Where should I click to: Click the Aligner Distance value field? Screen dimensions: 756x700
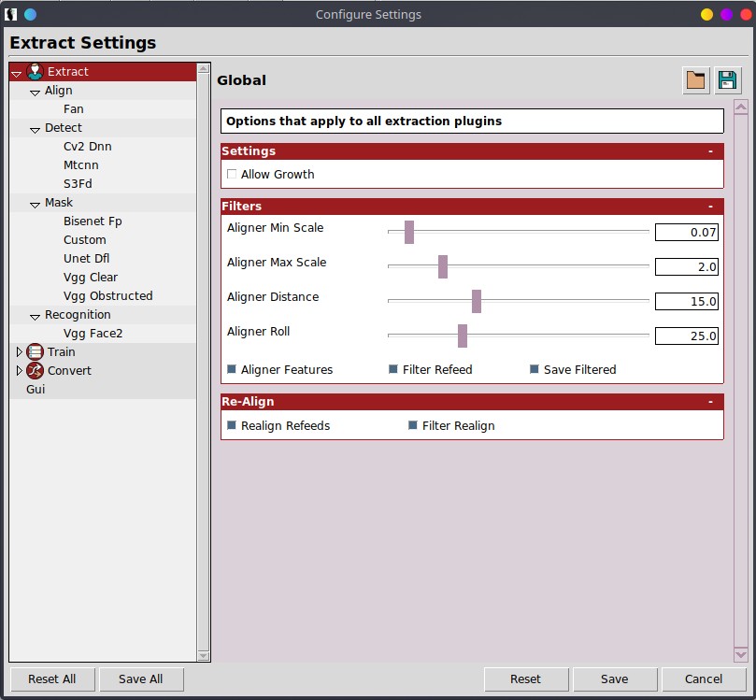coord(687,301)
